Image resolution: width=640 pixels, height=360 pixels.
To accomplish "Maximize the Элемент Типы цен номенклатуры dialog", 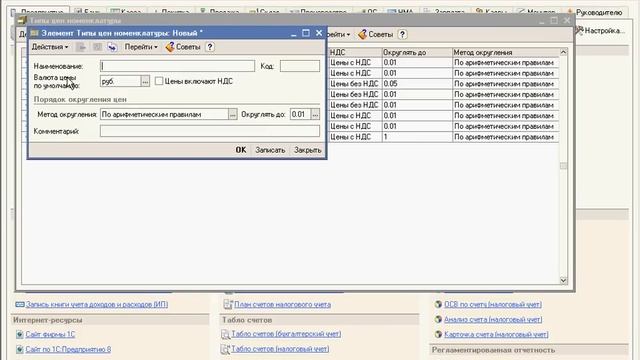I will [x=306, y=33].
